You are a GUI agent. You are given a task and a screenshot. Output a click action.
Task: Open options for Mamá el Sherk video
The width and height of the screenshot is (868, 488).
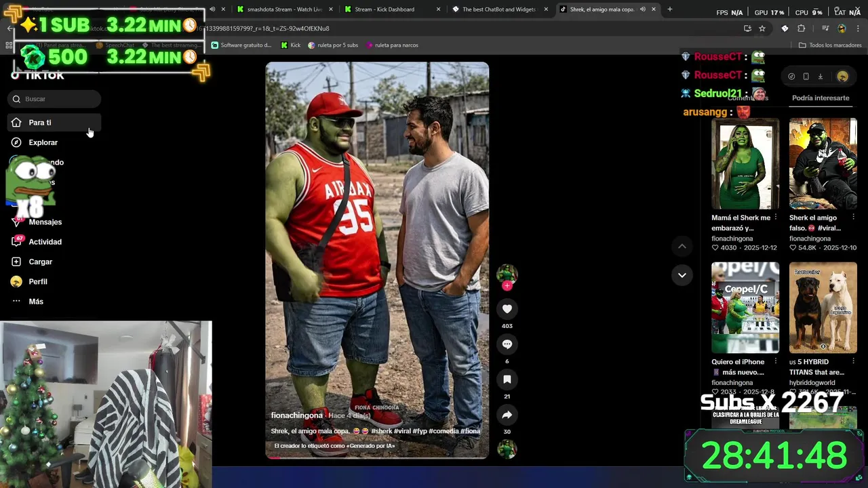(776, 218)
